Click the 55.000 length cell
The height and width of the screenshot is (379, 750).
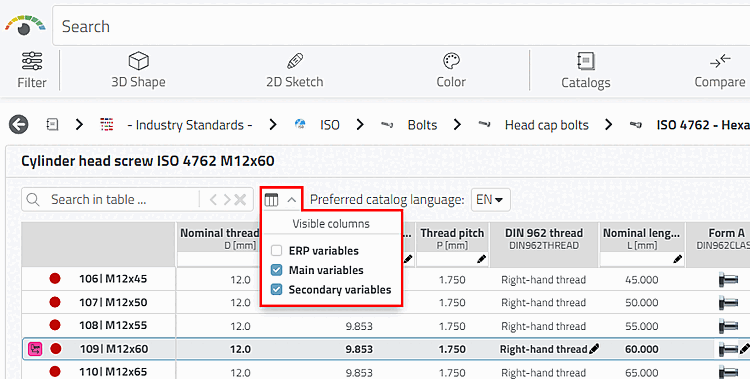click(x=641, y=326)
